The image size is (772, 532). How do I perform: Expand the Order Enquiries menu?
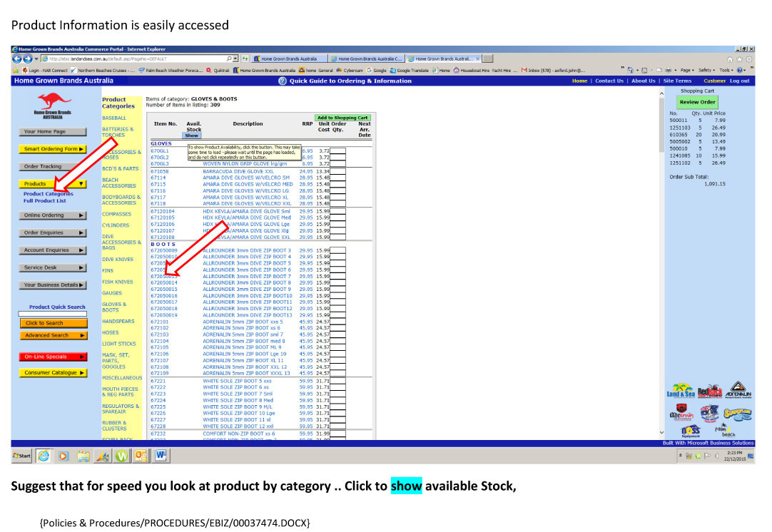coord(52,232)
